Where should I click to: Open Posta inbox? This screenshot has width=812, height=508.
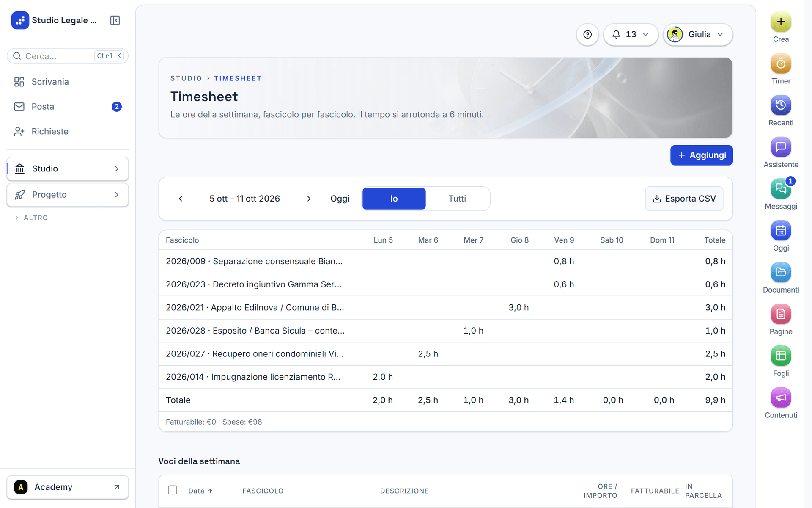68,107
